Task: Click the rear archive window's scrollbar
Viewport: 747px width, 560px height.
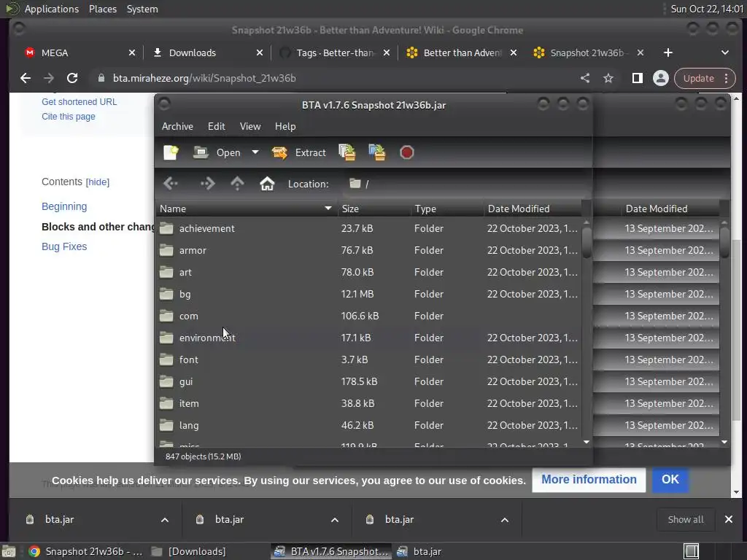Action: pyautogui.click(x=724, y=242)
